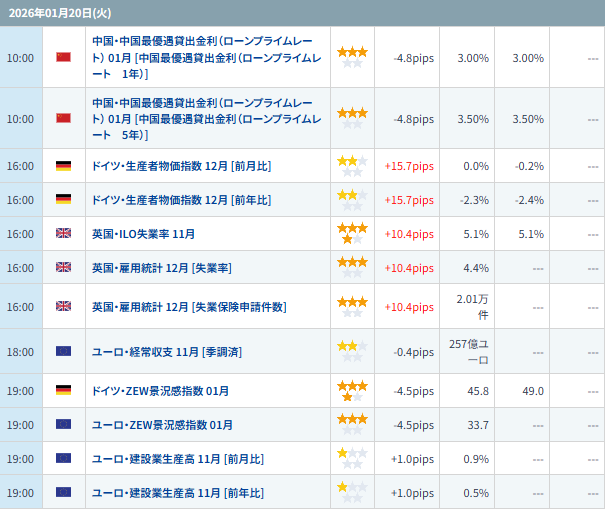Viewport: 609px width, 513px height.
Task: Click UK flag beside 英国・ILO失業率 11月
Action: coord(63,234)
